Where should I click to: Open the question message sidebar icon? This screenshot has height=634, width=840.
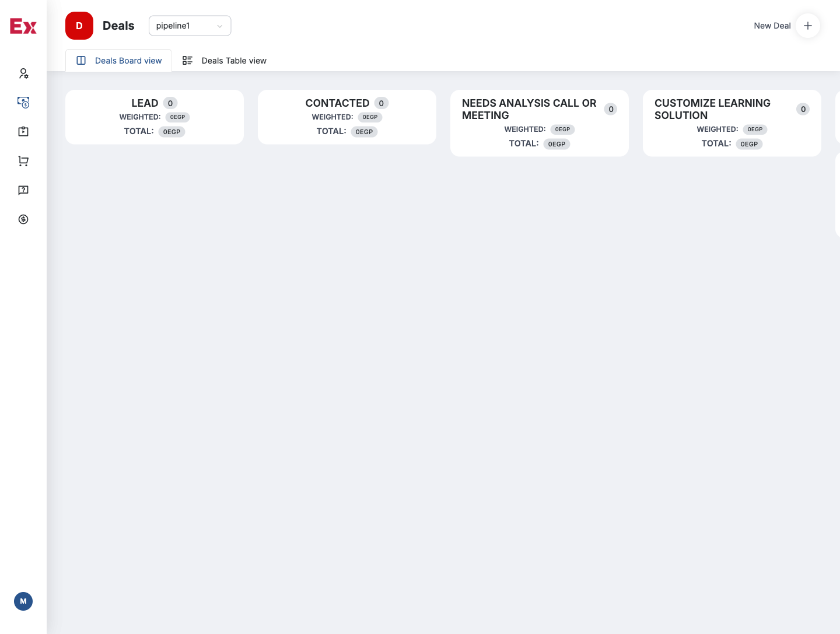(23, 190)
